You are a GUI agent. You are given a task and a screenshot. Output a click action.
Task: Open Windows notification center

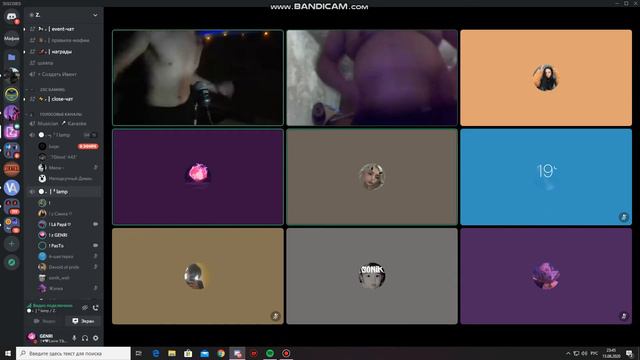point(629,353)
